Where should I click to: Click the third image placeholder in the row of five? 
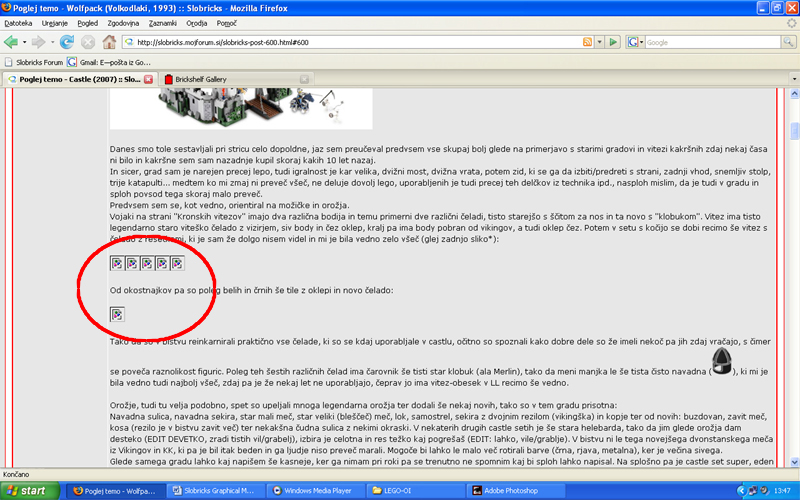(147, 263)
